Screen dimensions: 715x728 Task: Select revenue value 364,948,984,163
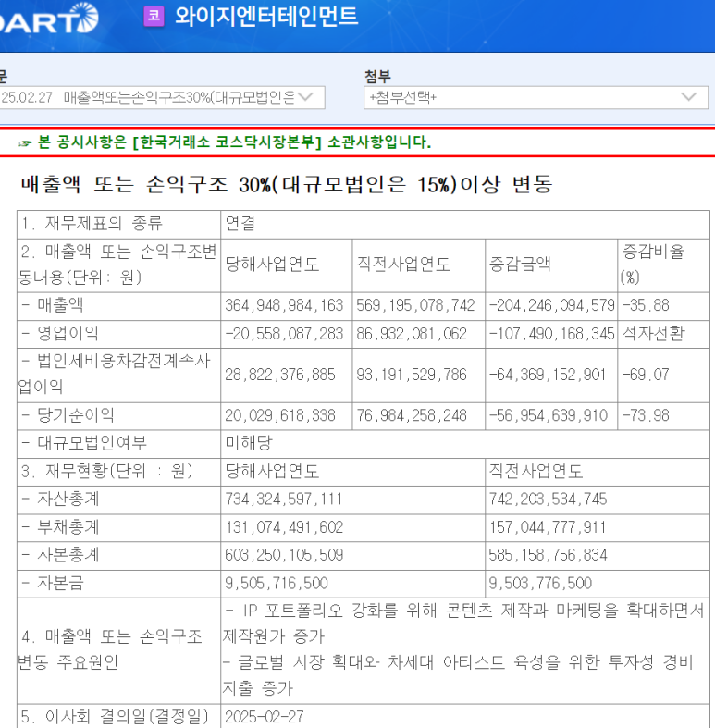[284, 305]
